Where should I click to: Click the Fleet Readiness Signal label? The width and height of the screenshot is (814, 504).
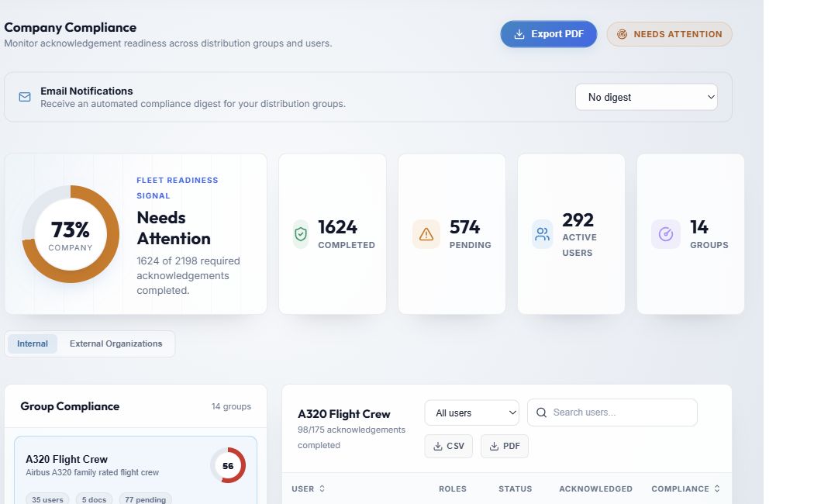[x=177, y=188]
